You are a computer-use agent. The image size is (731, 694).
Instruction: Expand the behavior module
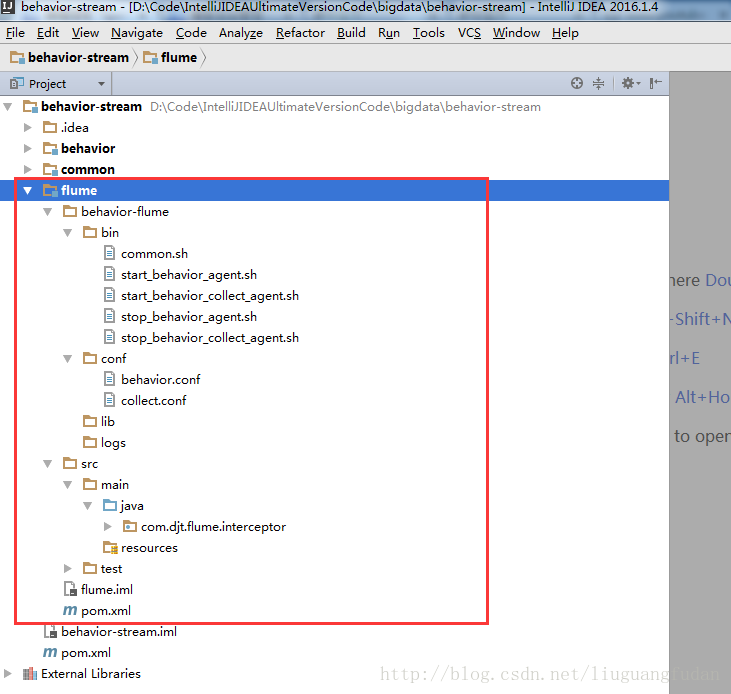pyautogui.click(x=28, y=148)
